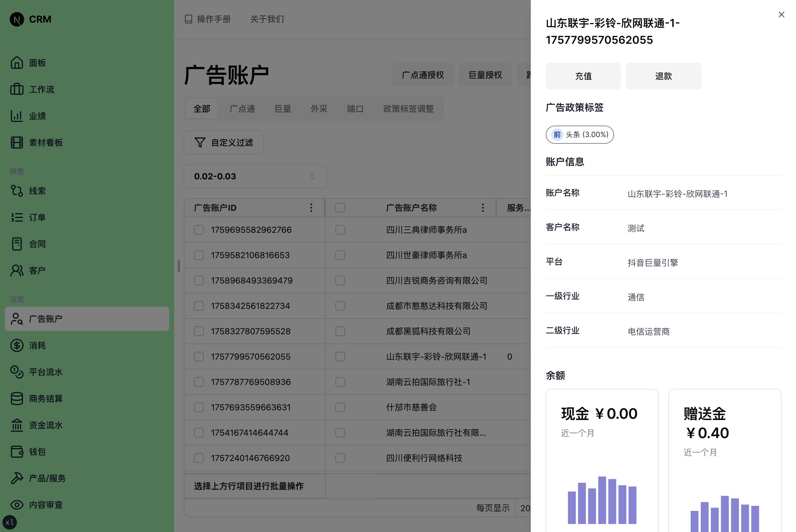Viewport: 796px width, 532px height.
Task: Check the box for account 1759695582962766
Action: coord(199,230)
